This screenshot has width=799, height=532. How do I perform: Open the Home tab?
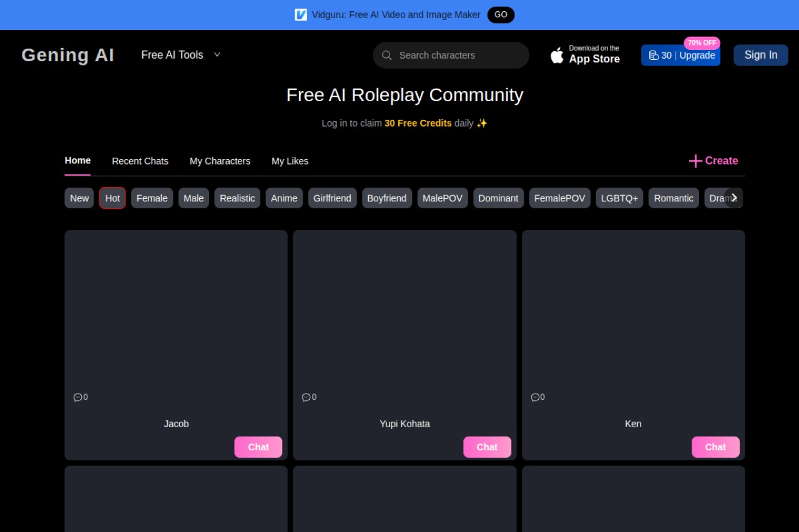[x=77, y=160]
